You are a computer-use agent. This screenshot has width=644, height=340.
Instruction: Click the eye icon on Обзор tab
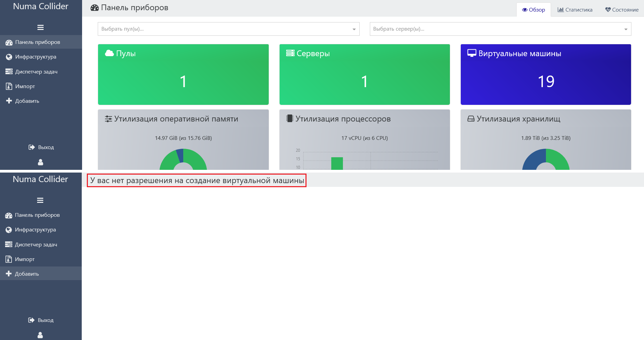[525, 10]
